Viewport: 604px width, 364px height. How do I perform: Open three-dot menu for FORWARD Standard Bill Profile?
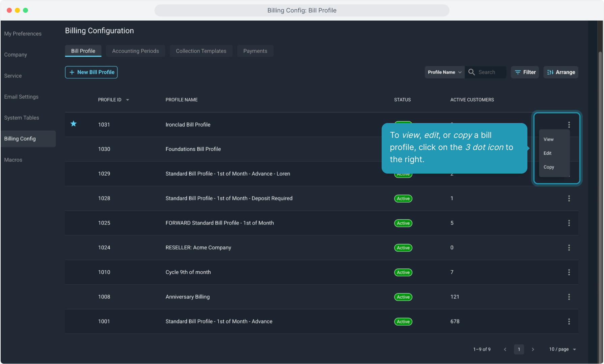pyautogui.click(x=569, y=223)
